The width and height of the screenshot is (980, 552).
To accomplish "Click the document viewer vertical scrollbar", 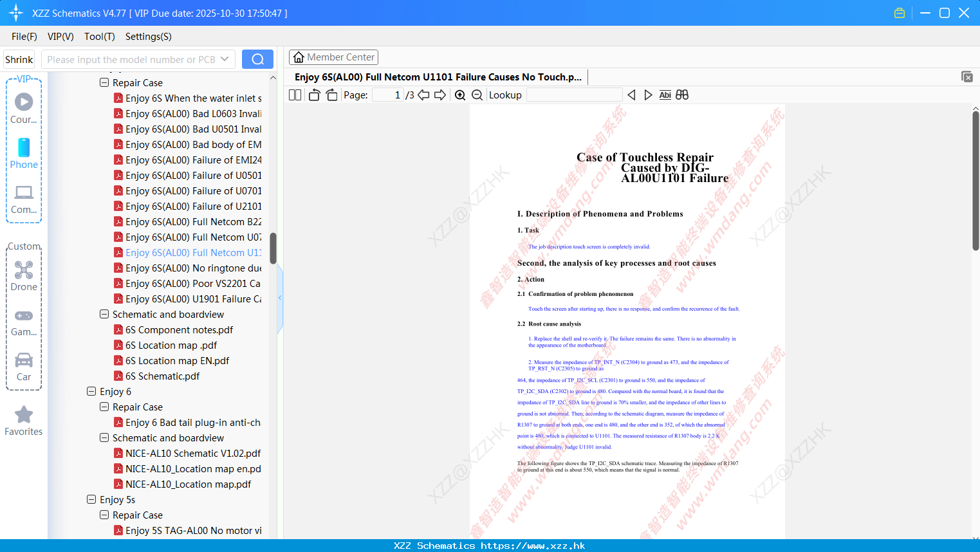I will 975,180.
